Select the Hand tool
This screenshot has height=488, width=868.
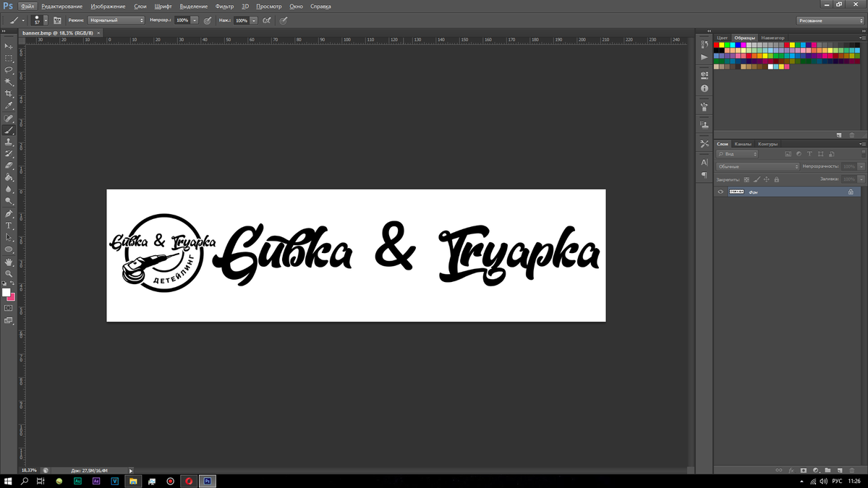[9, 262]
